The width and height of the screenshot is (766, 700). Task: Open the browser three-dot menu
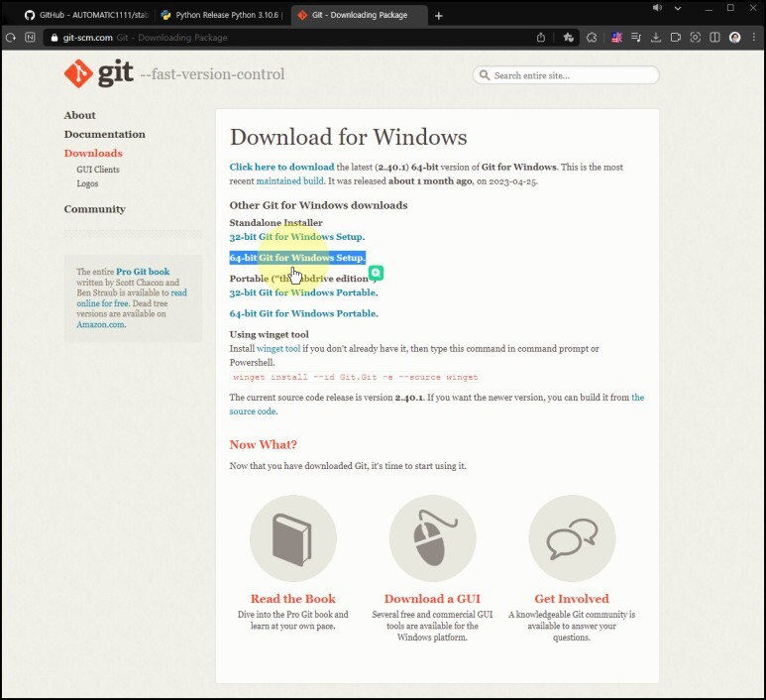pyautogui.click(x=754, y=38)
